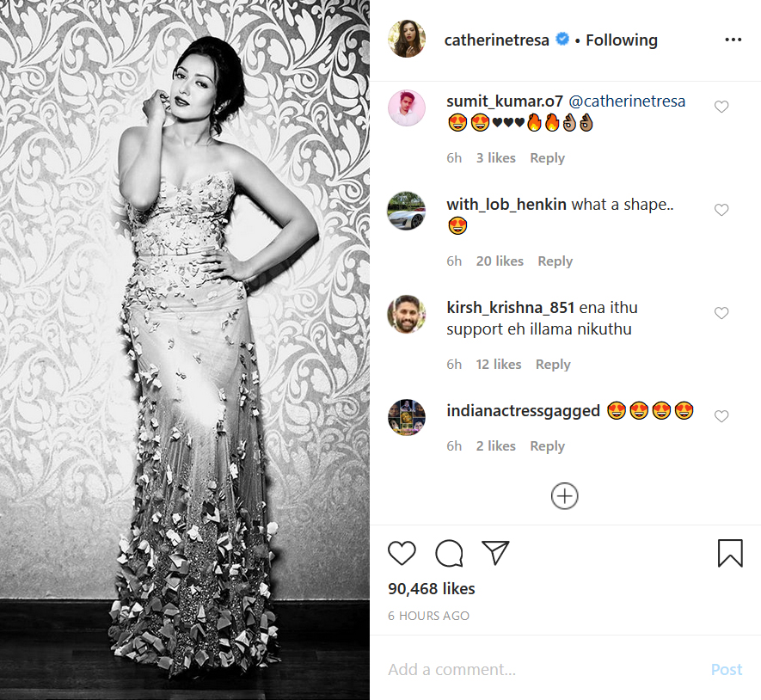Open the three-dot more options menu

click(733, 40)
